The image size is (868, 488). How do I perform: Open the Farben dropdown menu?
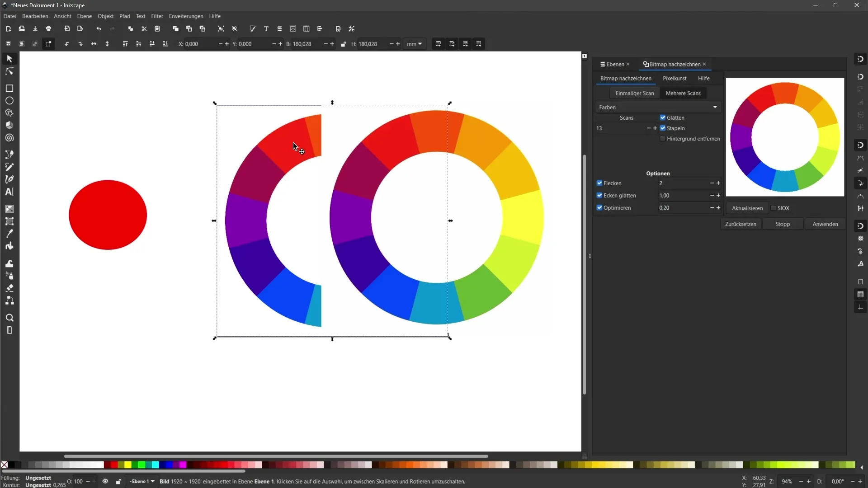coord(656,107)
